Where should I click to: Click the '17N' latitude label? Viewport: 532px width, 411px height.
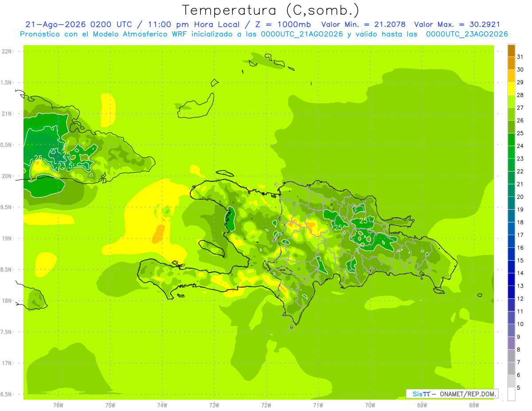click(8, 363)
